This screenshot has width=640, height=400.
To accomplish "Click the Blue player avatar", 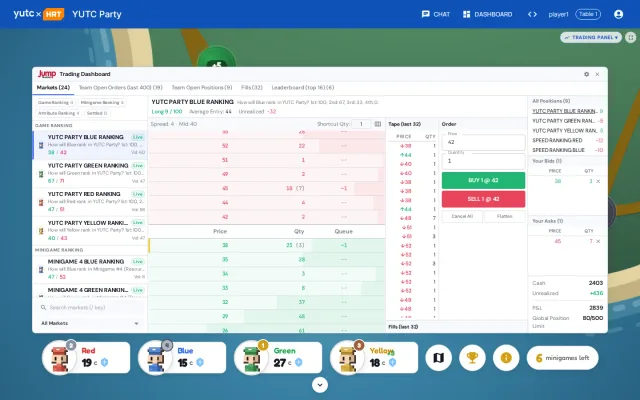I will click(156, 358).
